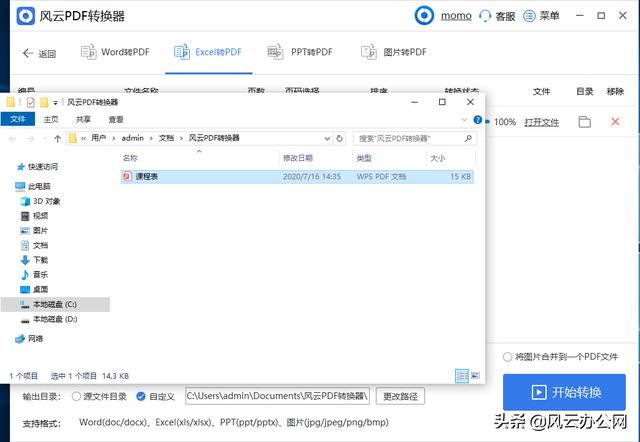640x442 pixels.
Task: Click the 风云PDF转换器 app logo
Action: (26, 16)
